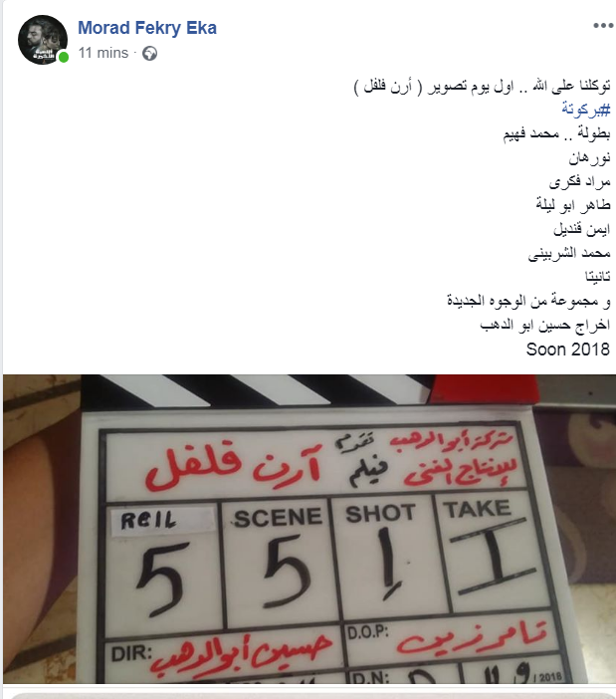Click the name مراد فكرى in the post
The height and width of the screenshot is (699, 616).
pyautogui.click(x=579, y=181)
